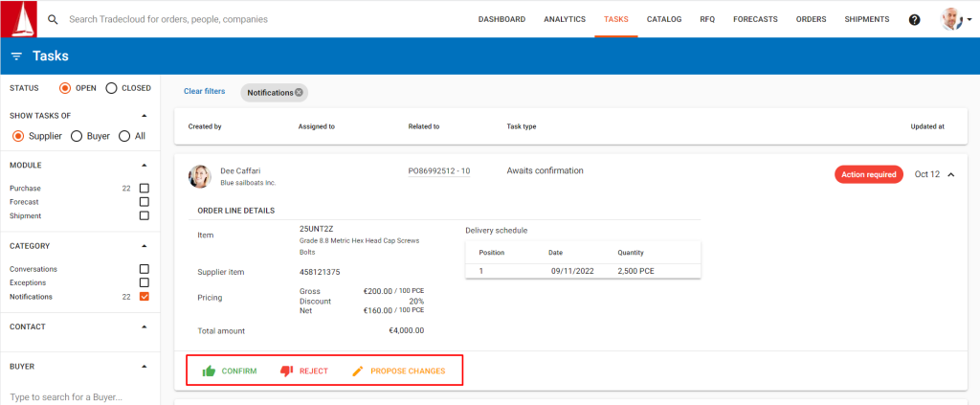Open the help question mark icon

coord(914,19)
